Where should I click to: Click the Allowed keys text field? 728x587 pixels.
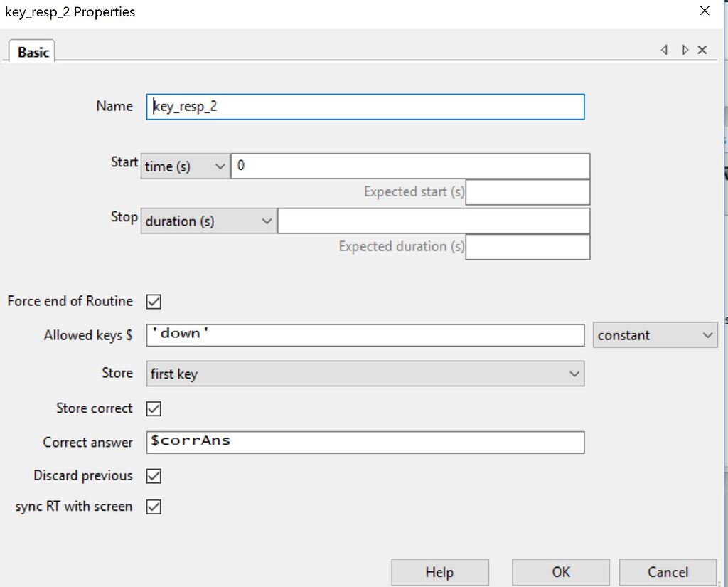click(x=365, y=334)
